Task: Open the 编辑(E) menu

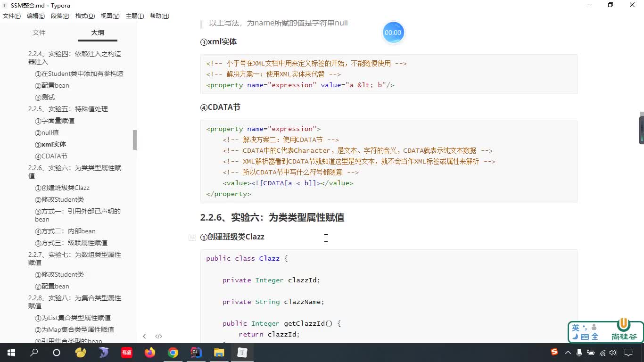Action: click(36, 16)
